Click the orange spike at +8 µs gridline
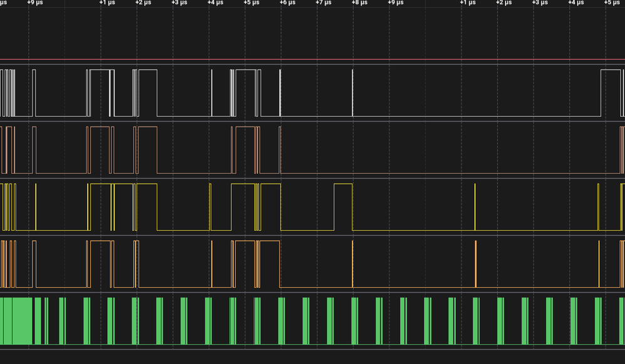Viewport: 625px width, 364px height. pyautogui.click(x=353, y=264)
